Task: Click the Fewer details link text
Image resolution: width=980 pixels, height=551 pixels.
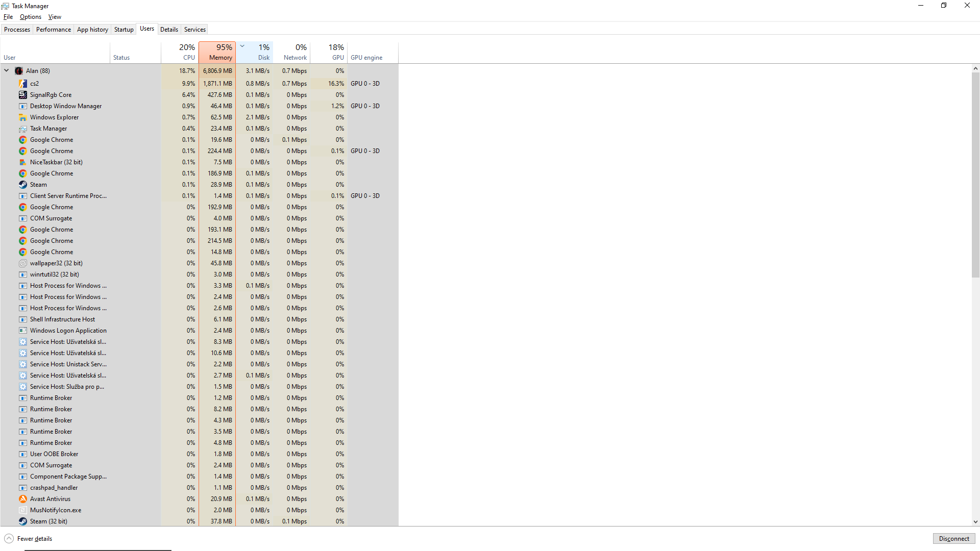Action: pyautogui.click(x=35, y=539)
